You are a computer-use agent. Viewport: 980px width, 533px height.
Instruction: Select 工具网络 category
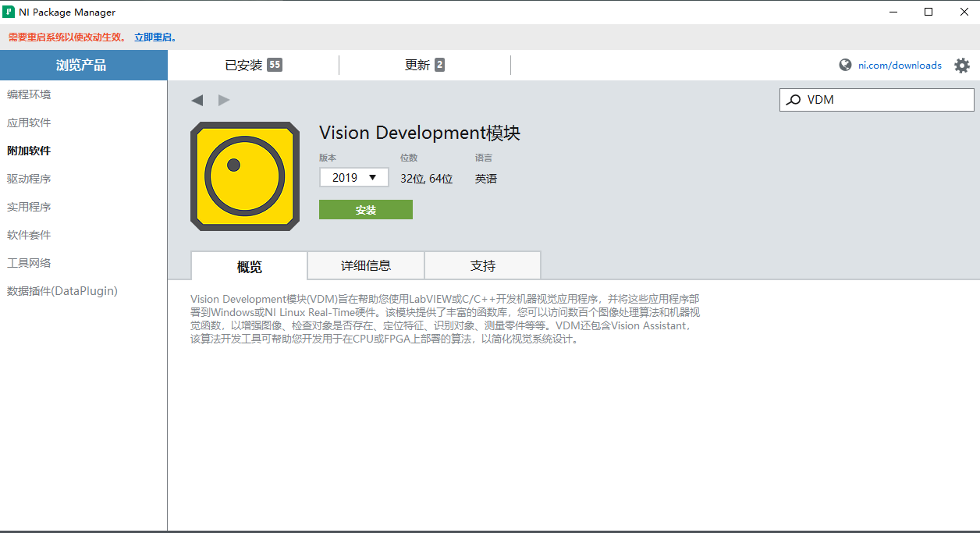coord(29,263)
